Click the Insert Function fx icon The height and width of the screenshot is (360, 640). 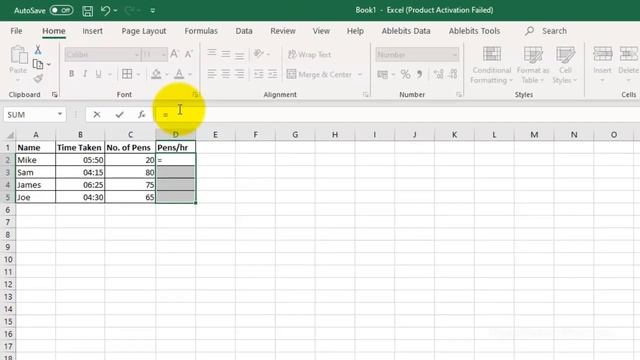pyautogui.click(x=142, y=115)
